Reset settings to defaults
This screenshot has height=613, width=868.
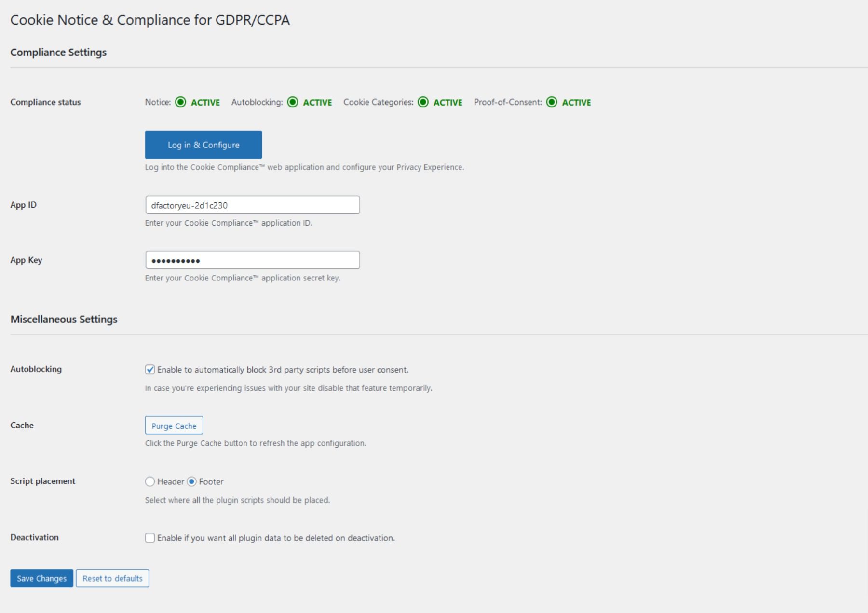tap(112, 578)
